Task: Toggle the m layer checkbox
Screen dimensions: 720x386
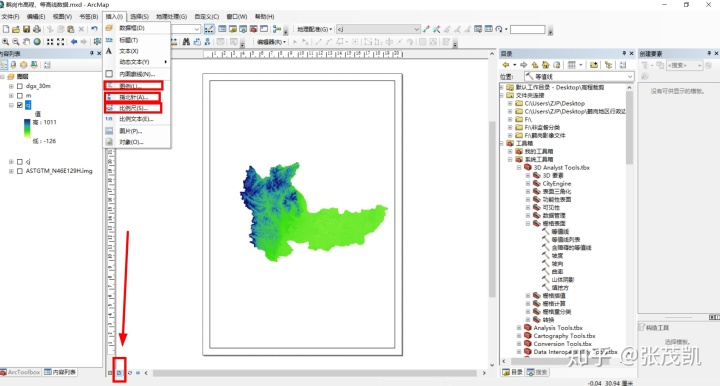Action: tap(20, 95)
